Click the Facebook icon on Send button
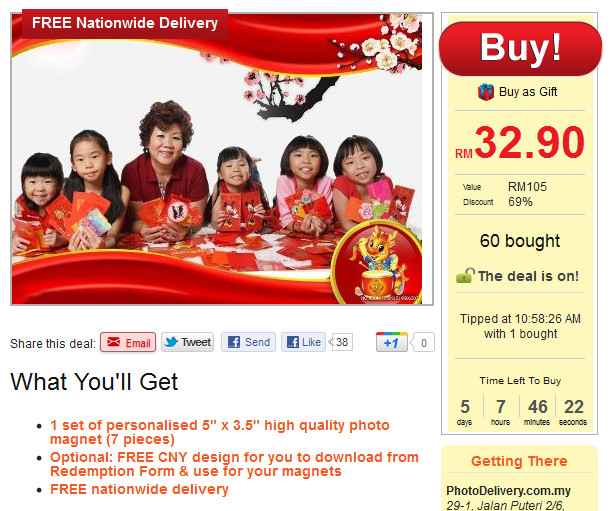 [234, 342]
